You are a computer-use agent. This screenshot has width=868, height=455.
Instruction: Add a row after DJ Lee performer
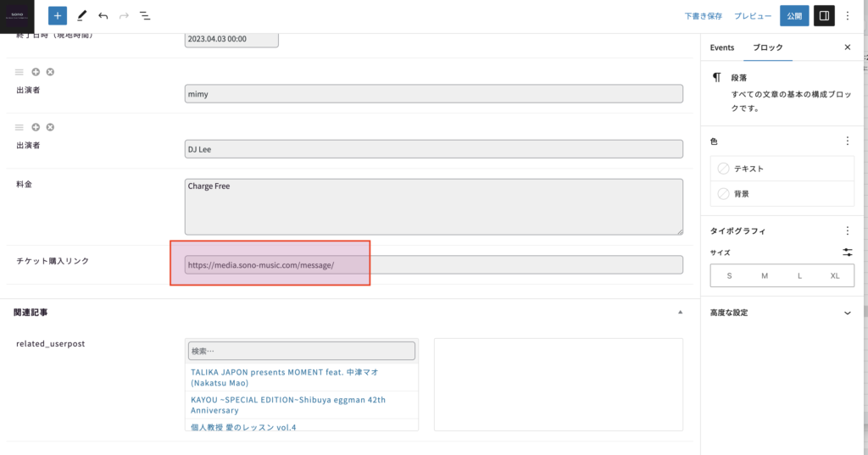click(36, 127)
